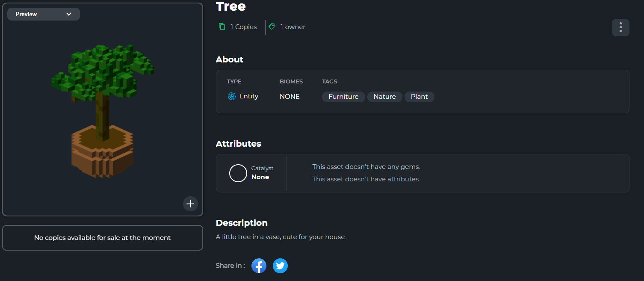644x281 pixels.
Task: Expand the Preview chevron arrow
Action: click(x=69, y=14)
